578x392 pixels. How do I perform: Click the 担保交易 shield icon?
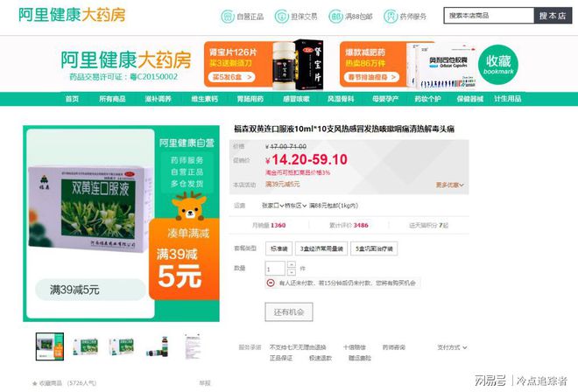pos(282,17)
